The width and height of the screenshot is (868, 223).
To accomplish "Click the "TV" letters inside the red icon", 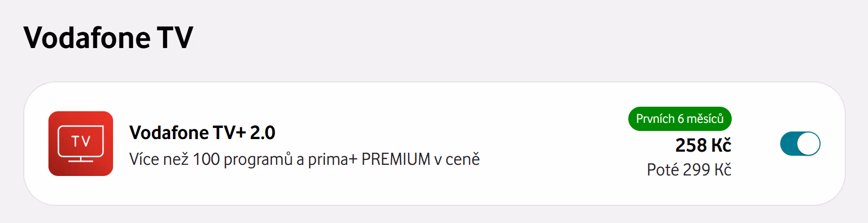I will pos(81,141).
